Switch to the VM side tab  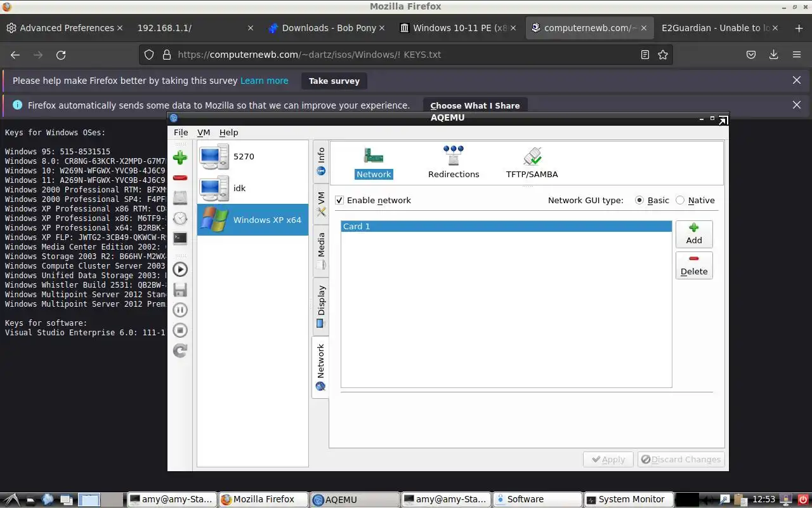[321, 203]
